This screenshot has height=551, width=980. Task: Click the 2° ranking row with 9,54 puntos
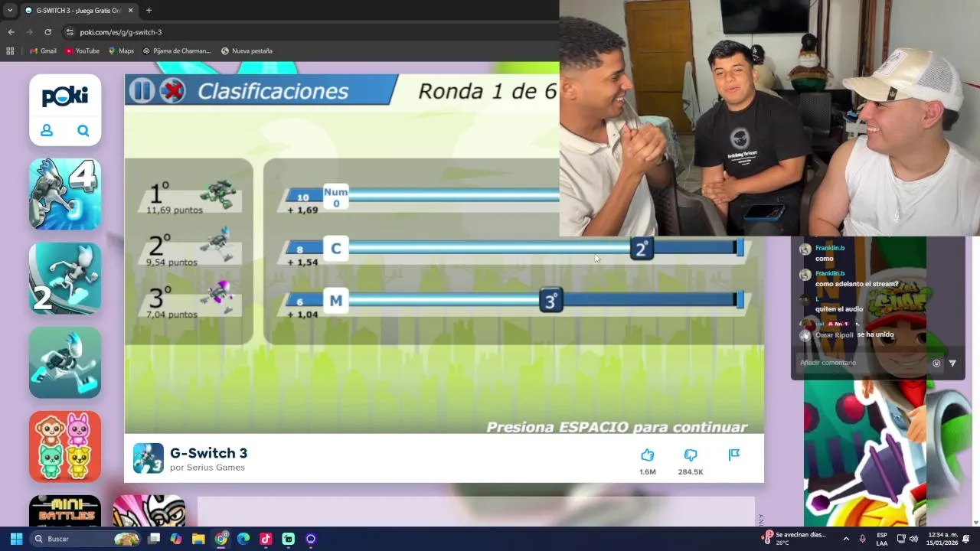[190, 249]
